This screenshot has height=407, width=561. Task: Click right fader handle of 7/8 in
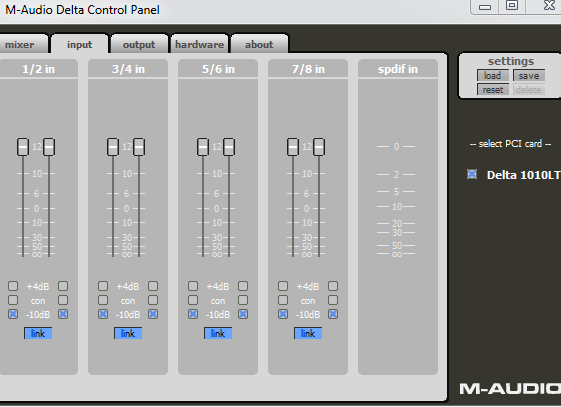pos(319,147)
